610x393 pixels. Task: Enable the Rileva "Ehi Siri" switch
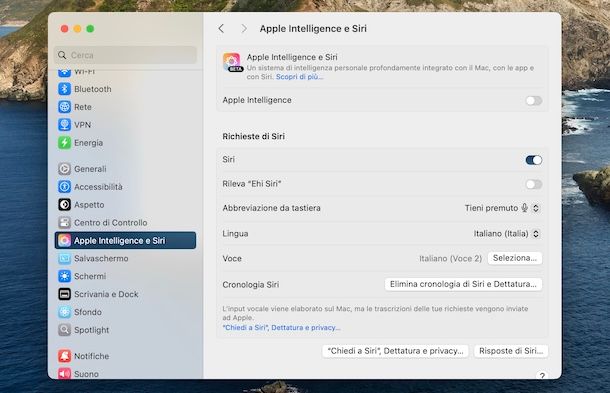pos(533,184)
